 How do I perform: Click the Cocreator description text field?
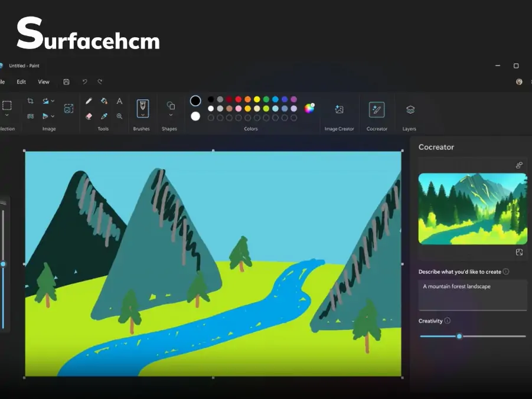point(472,295)
